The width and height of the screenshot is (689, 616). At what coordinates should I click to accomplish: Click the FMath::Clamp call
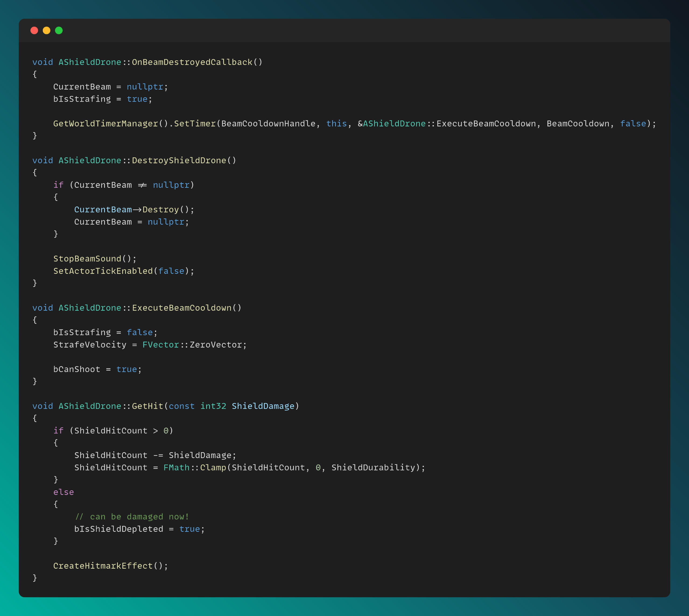(x=195, y=468)
